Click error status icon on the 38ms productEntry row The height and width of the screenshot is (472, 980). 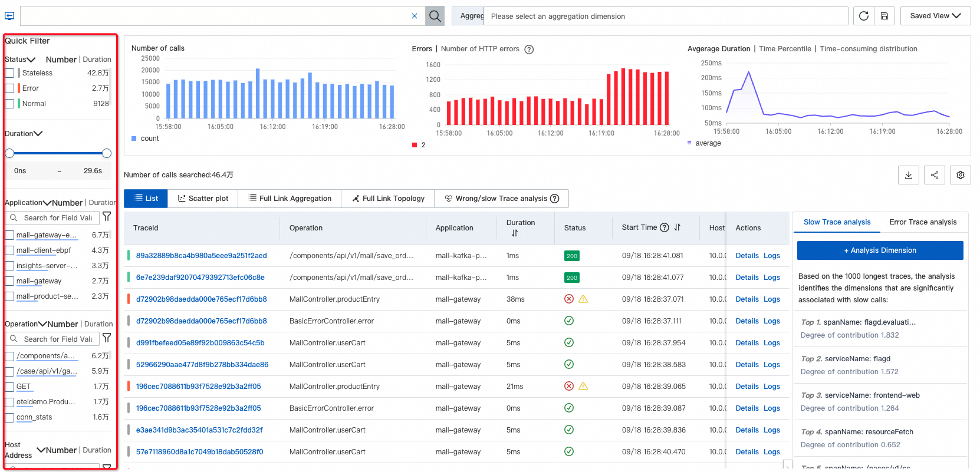569,299
